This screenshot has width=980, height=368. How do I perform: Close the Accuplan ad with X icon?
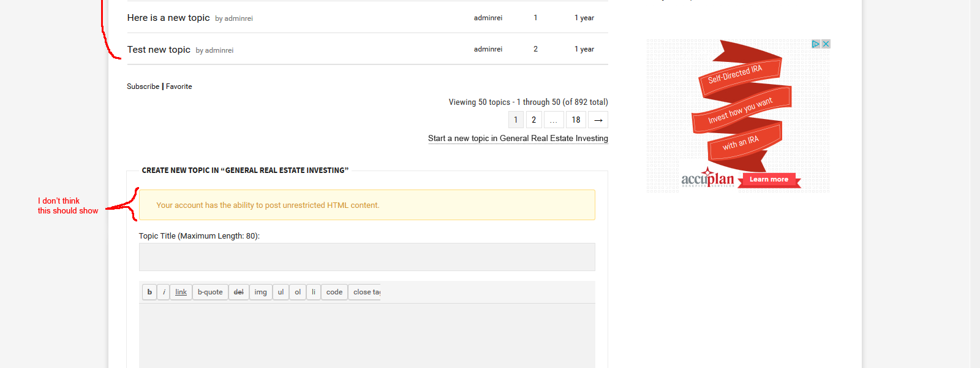pos(826,44)
